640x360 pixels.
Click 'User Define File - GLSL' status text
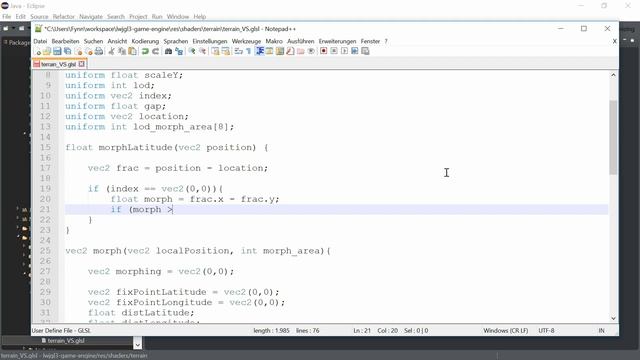click(x=61, y=331)
